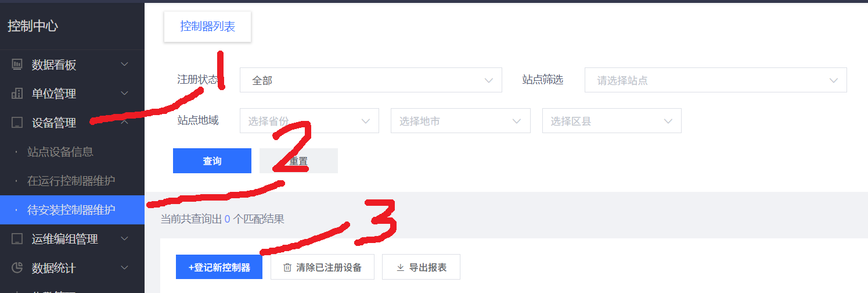Select 在运行控制器维护 menu item

71,181
